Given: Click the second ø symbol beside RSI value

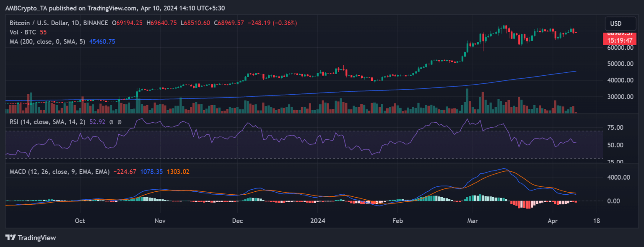Looking at the screenshot, I should (119, 122).
